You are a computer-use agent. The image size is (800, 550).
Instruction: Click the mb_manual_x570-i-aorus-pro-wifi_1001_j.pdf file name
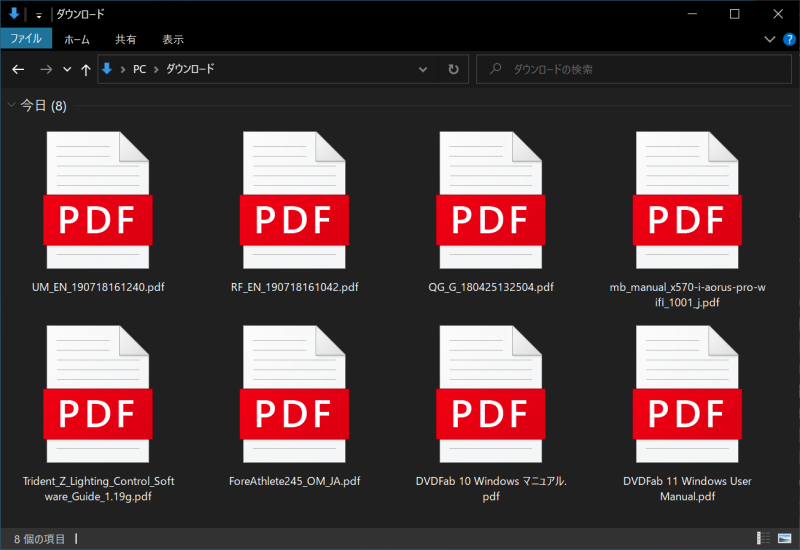(x=687, y=295)
